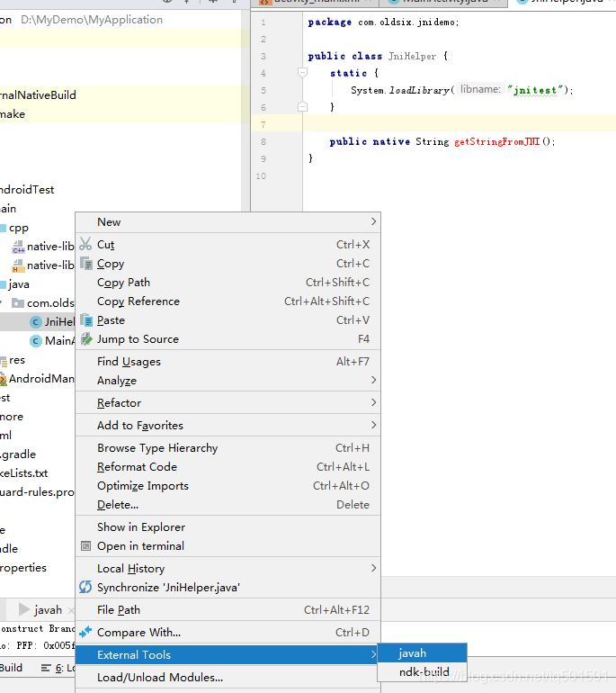Click the javah run arrow icon
The height and width of the screenshot is (693, 616).
(x=24, y=610)
